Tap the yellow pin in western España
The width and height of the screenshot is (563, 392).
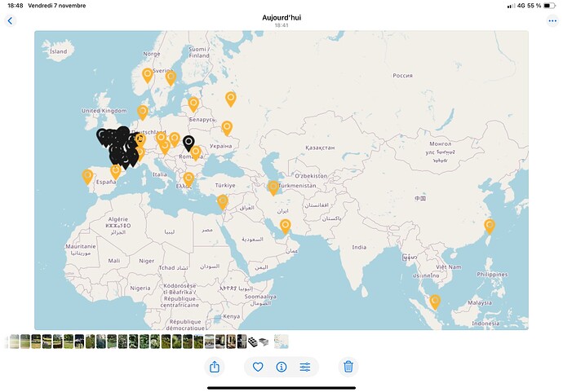[88, 175]
